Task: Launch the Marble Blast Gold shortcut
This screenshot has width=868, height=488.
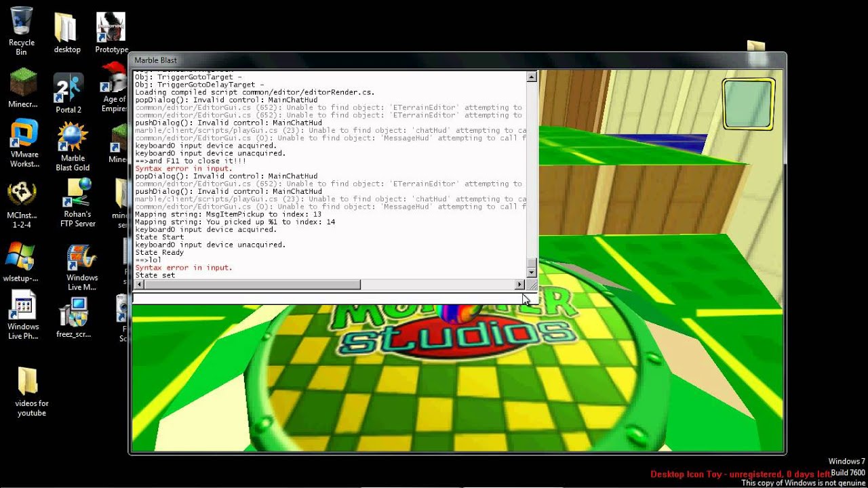Action: (x=73, y=147)
